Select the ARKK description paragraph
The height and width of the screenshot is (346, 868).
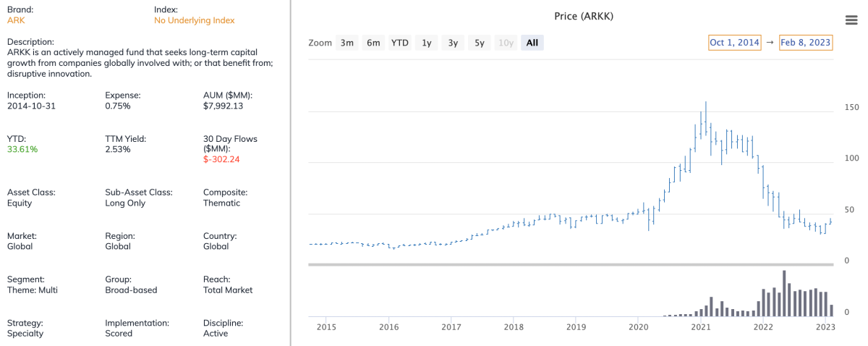[x=140, y=63]
